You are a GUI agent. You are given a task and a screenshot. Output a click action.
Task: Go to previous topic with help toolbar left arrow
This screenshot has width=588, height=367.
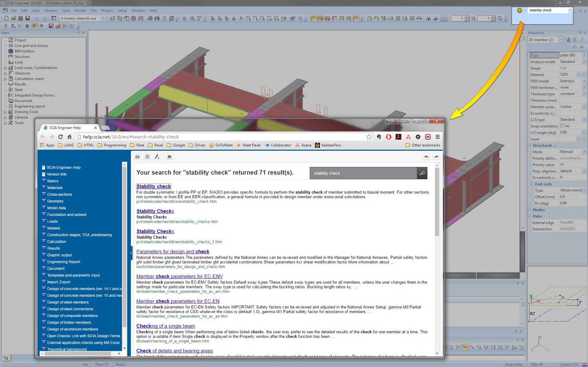tap(427, 157)
